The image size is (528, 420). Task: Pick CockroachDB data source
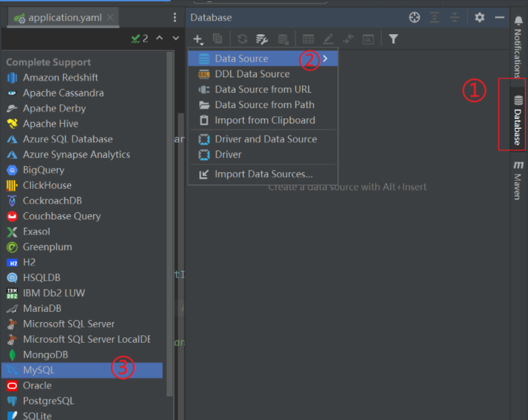[x=82, y=200]
